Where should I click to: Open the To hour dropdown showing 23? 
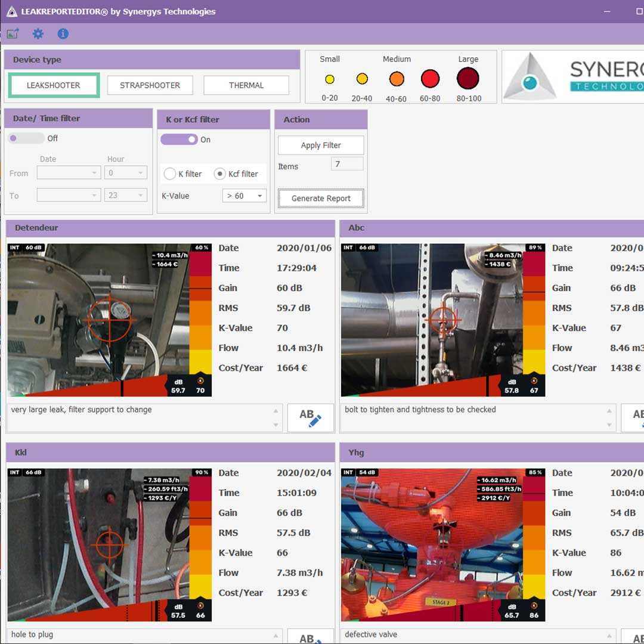tap(125, 195)
